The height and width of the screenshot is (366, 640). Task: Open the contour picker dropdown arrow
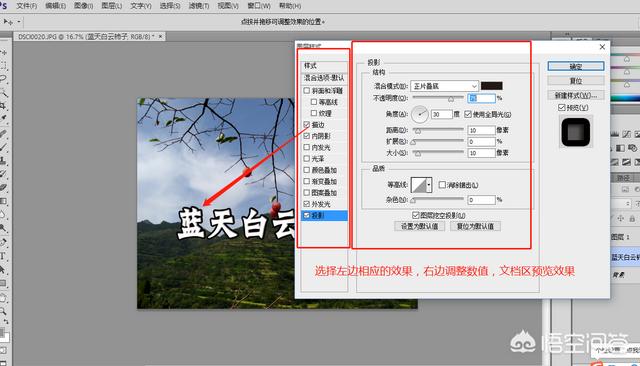point(429,185)
